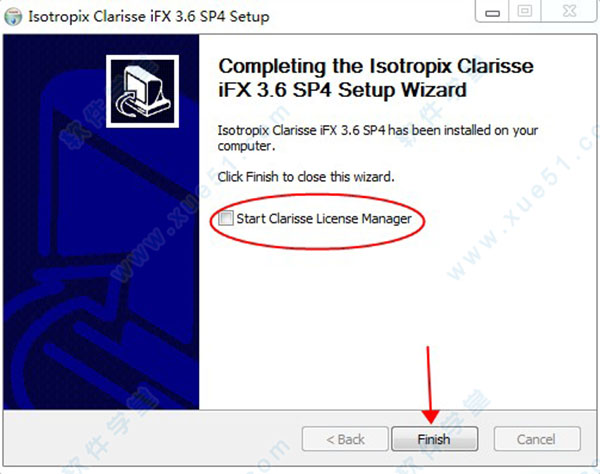Click the 'Start Clarisse License Manager' label text
The height and width of the screenshot is (474, 600).
point(324,218)
